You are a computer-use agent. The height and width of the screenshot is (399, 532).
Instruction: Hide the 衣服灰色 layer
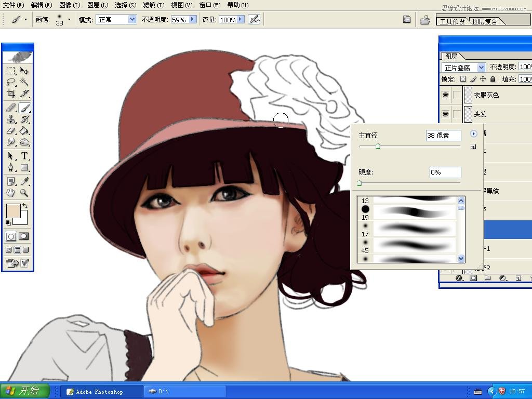tap(445, 95)
